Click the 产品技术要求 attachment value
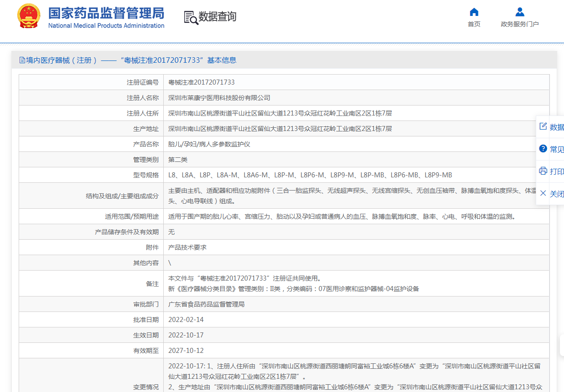 point(187,247)
